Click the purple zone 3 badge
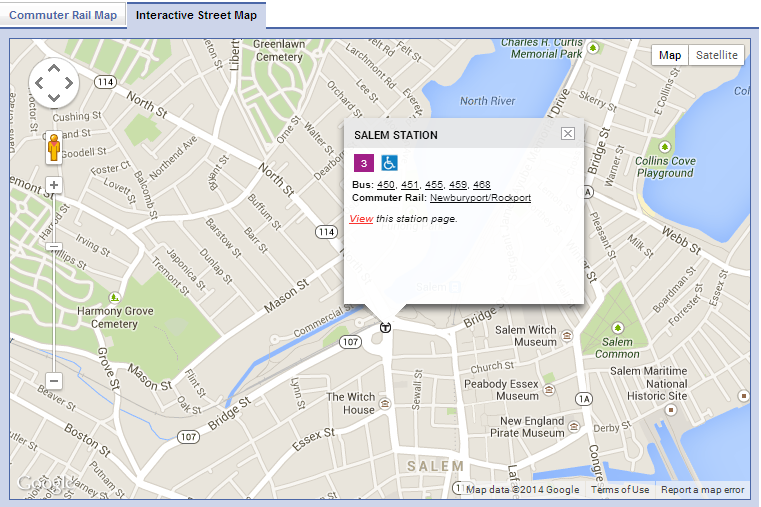The image size is (761, 507). (x=364, y=163)
